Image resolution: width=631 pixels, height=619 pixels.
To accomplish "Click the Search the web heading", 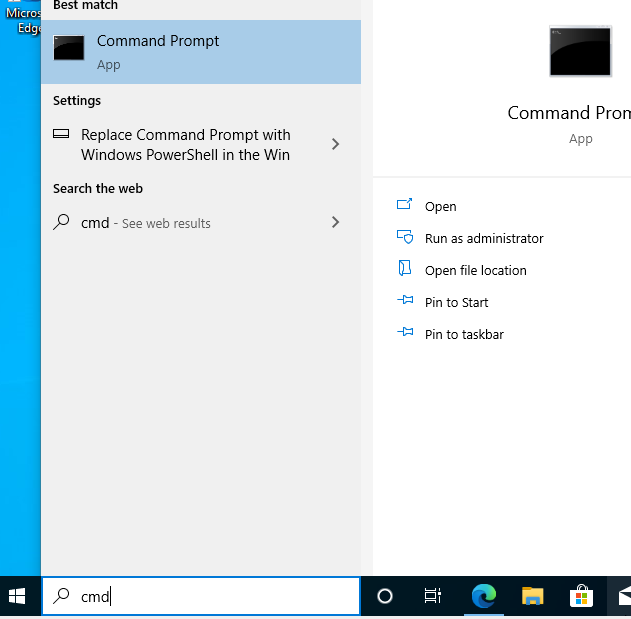I will coord(98,188).
